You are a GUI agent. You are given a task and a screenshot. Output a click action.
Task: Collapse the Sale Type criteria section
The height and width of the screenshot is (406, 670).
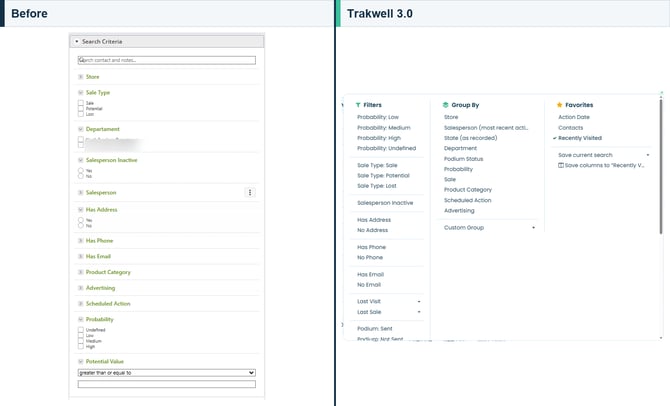click(80, 92)
